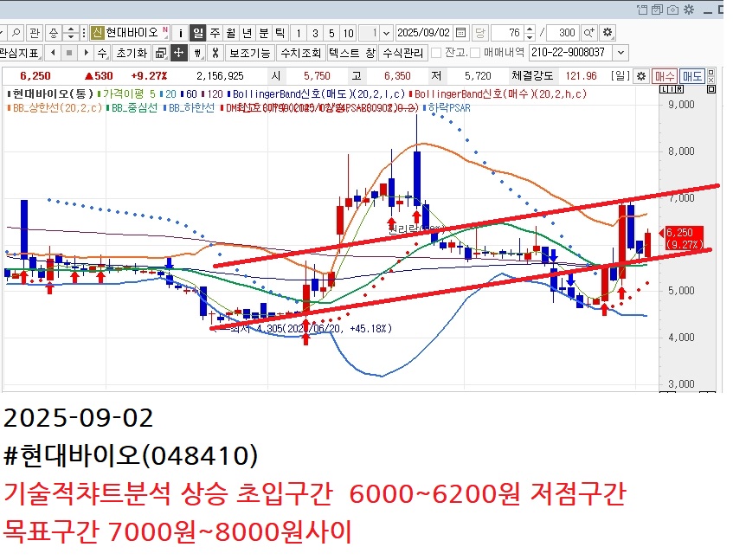Step chart backward left arrow
This screenshot has width=733, height=560.
coord(53,53)
